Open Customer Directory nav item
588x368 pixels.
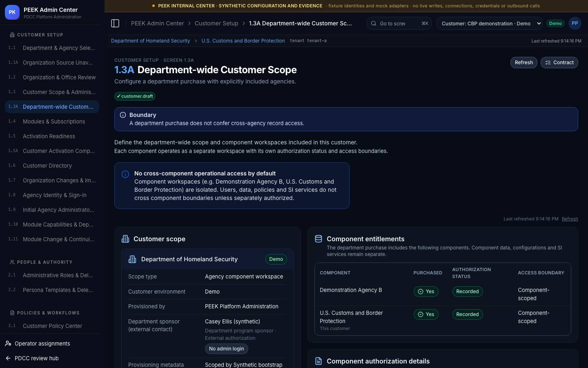coord(52,166)
